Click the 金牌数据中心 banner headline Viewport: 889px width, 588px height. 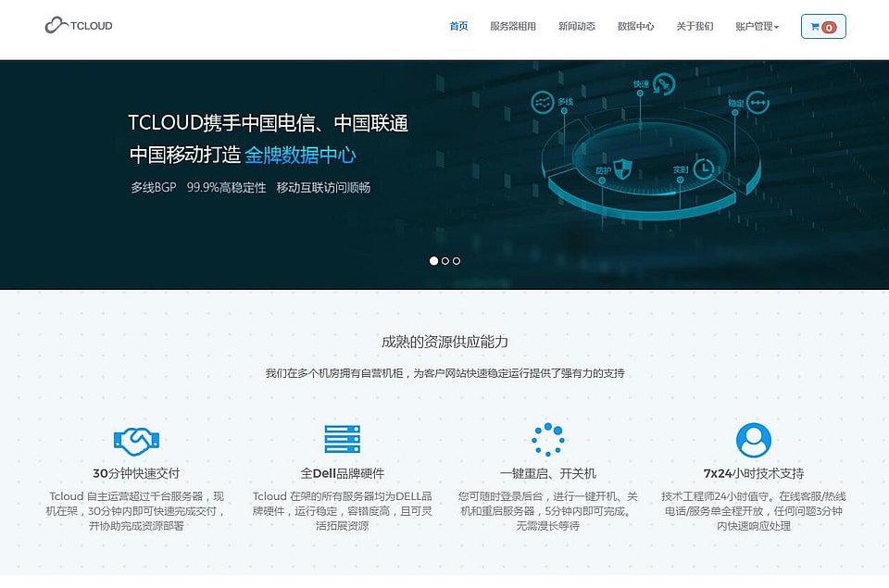(300, 155)
